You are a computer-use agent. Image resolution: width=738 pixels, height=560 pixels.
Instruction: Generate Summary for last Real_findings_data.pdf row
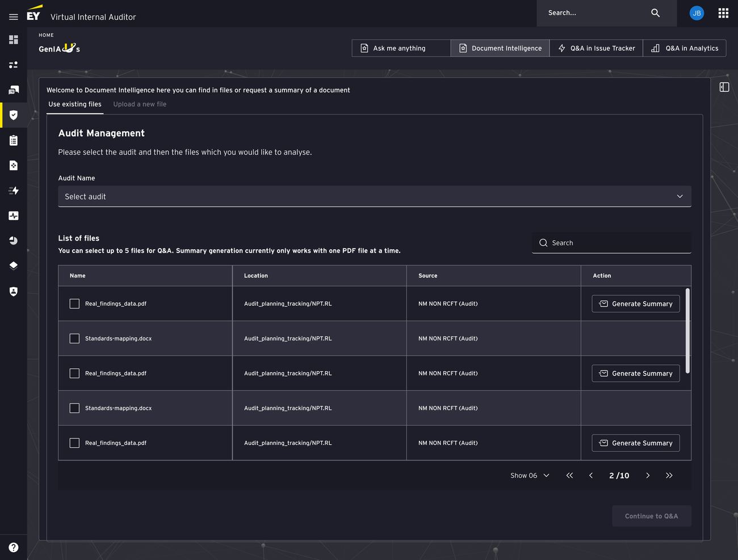(636, 443)
